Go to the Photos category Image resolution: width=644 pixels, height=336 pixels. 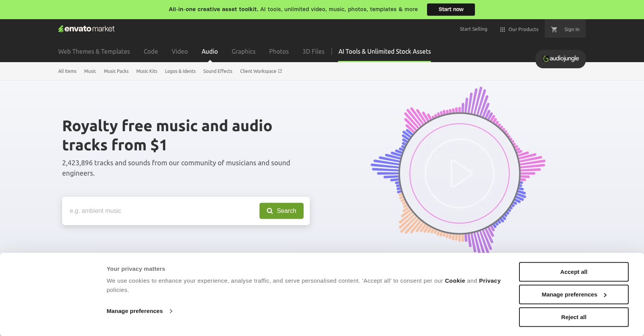click(279, 51)
